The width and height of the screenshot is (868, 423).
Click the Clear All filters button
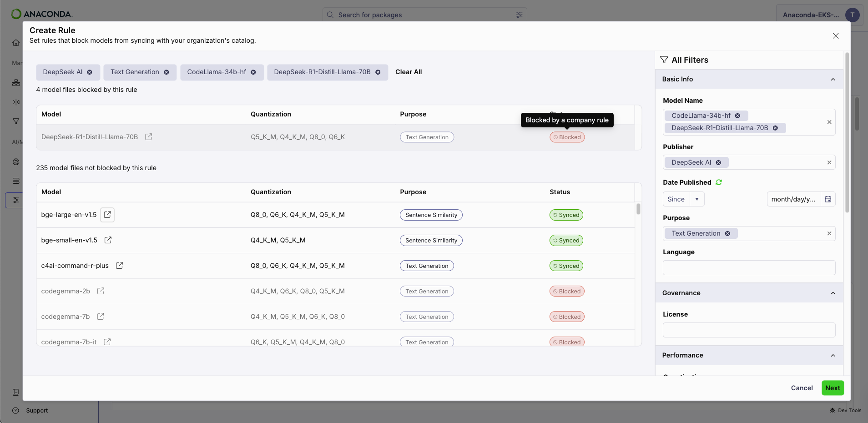[409, 72]
